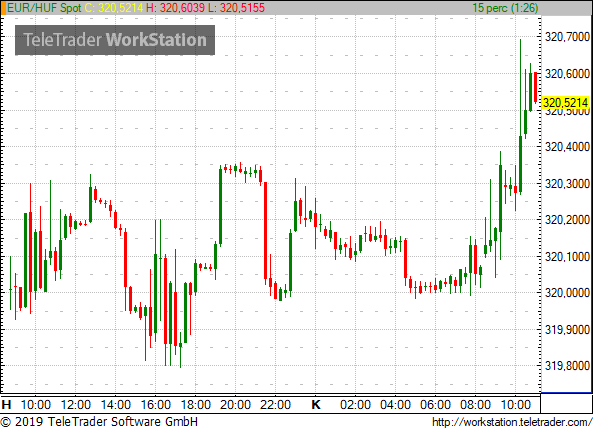Select the 06:00 time axis label
This screenshot has height=431, width=593.
(x=435, y=405)
